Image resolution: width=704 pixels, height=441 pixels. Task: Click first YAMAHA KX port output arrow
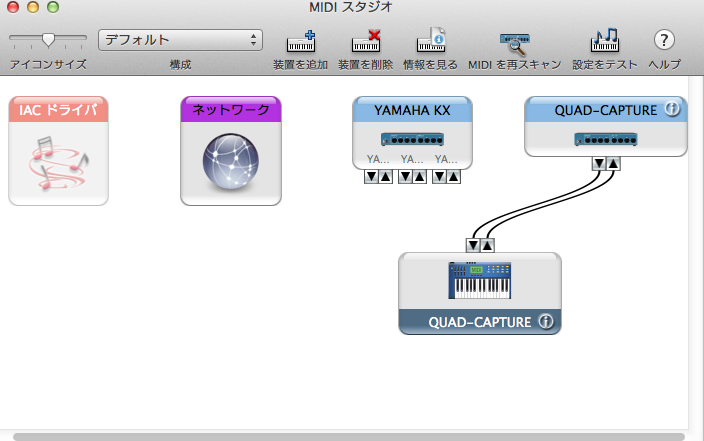coord(386,176)
